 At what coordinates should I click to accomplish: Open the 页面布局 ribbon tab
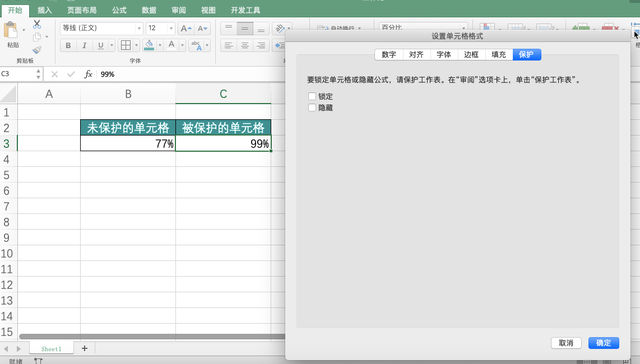point(82,10)
